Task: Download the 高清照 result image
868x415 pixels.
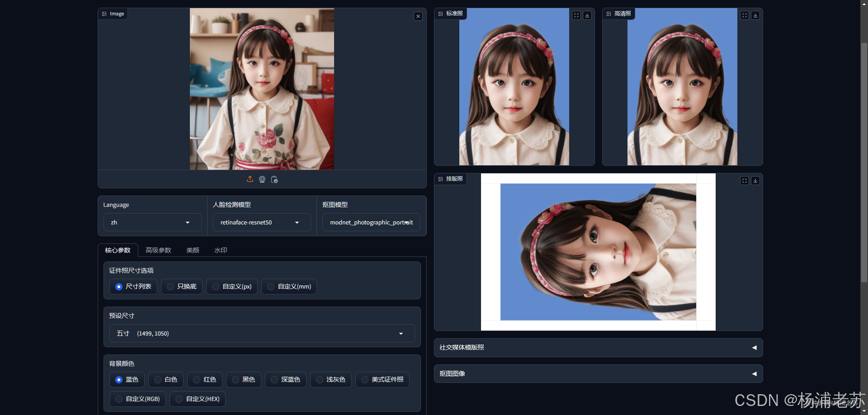Action: (x=755, y=15)
